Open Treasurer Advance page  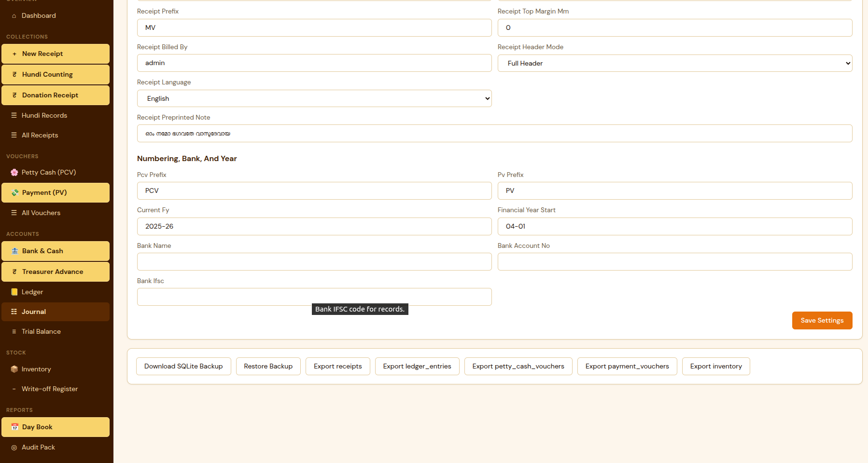[56, 272]
